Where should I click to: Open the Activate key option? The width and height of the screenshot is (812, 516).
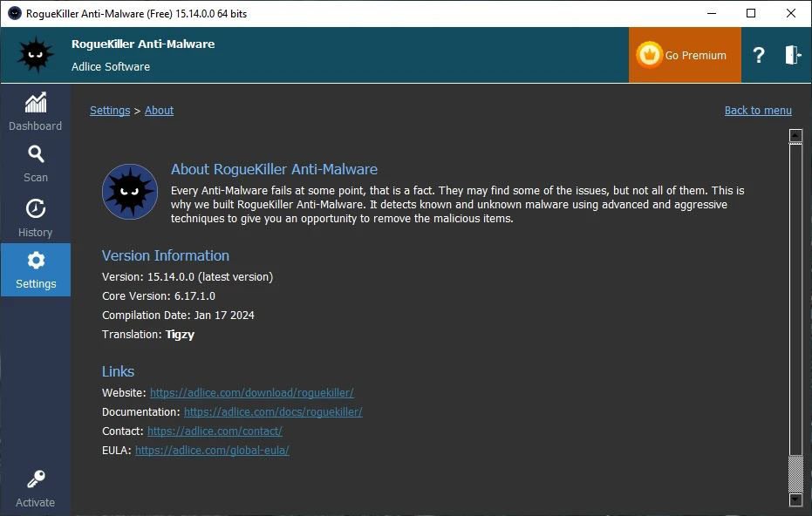coord(35,489)
